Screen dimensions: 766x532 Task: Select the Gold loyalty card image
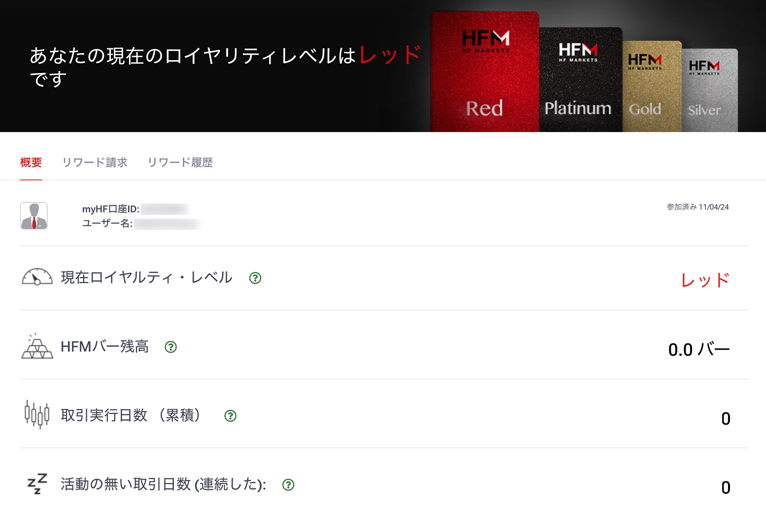point(652,87)
